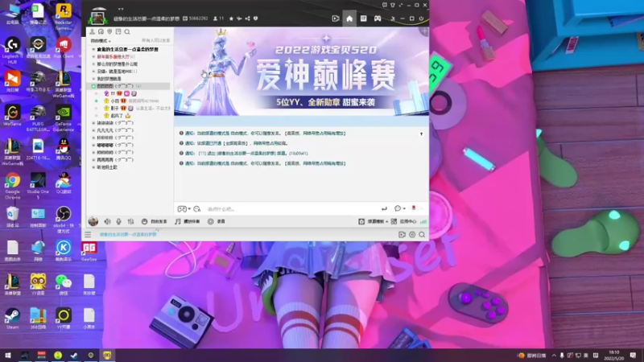This screenshot has width=644, height=362.
Task: Send message with the enter arrow icon
Action: click(x=384, y=209)
